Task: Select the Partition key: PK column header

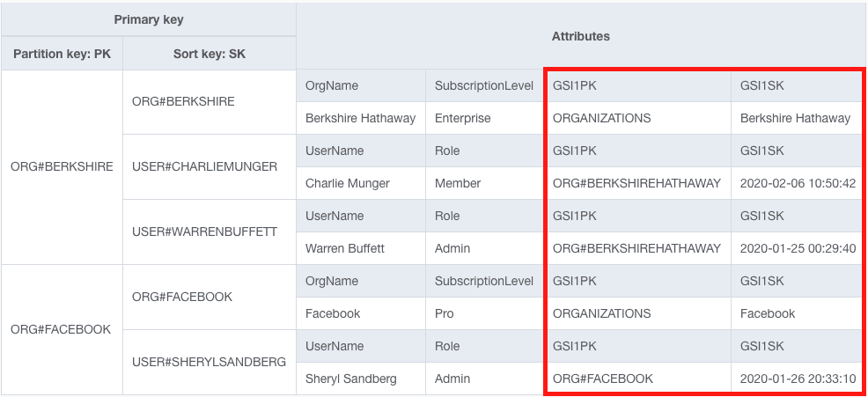Action: pos(62,54)
